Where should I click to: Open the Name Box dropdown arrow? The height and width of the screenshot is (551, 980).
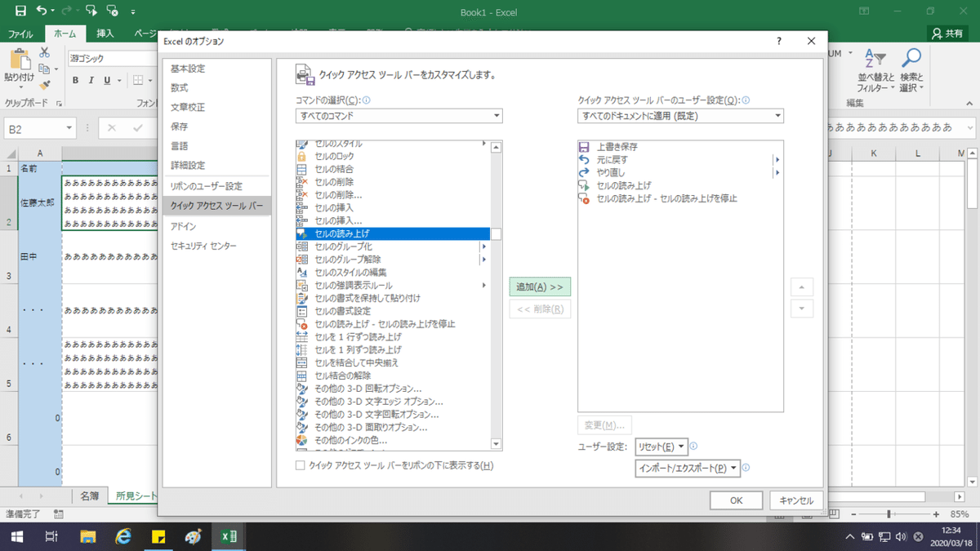69,128
